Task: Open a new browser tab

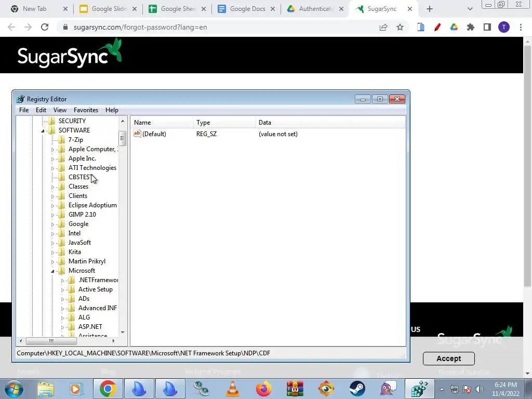Action: (430, 9)
